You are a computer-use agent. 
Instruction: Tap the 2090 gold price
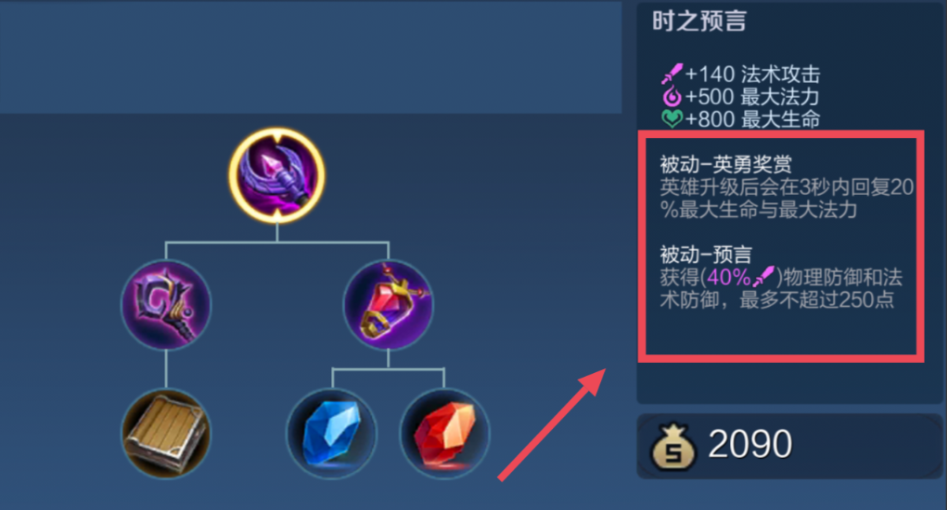pyautogui.click(x=750, y=445)
